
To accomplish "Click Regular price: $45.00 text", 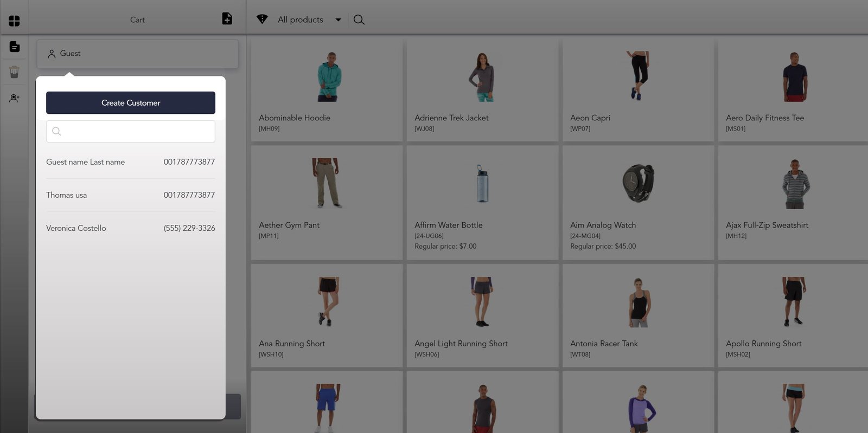I will [603, 247].
